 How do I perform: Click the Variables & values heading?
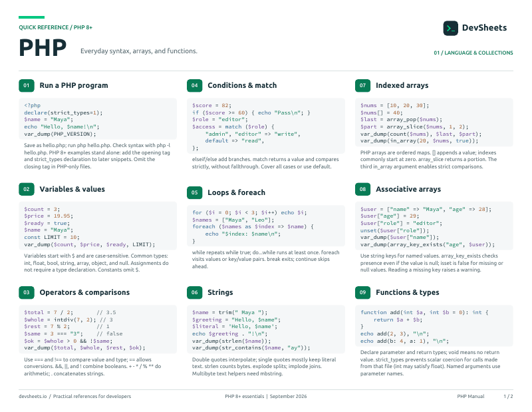(72, 189)
